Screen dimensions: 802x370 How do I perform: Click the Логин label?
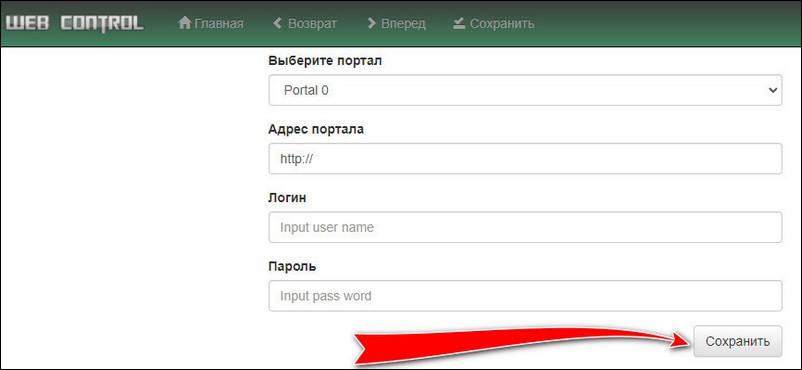click(287, 198)
